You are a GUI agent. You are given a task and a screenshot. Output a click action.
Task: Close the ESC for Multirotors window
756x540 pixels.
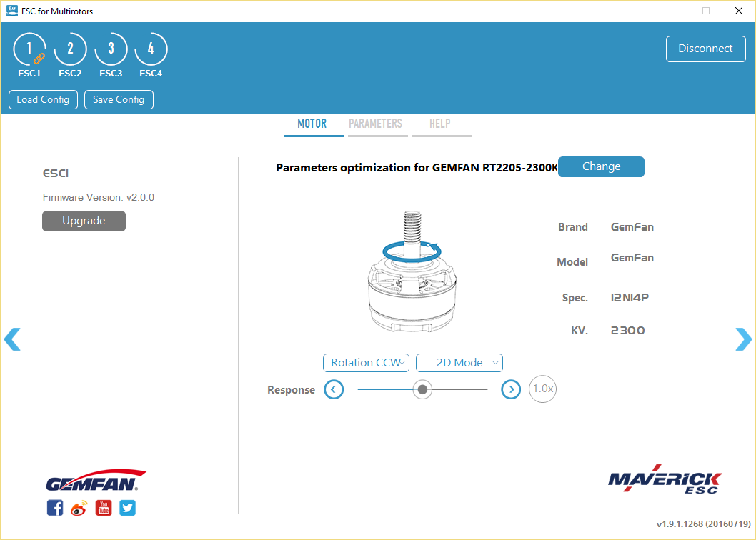[739, 11]
